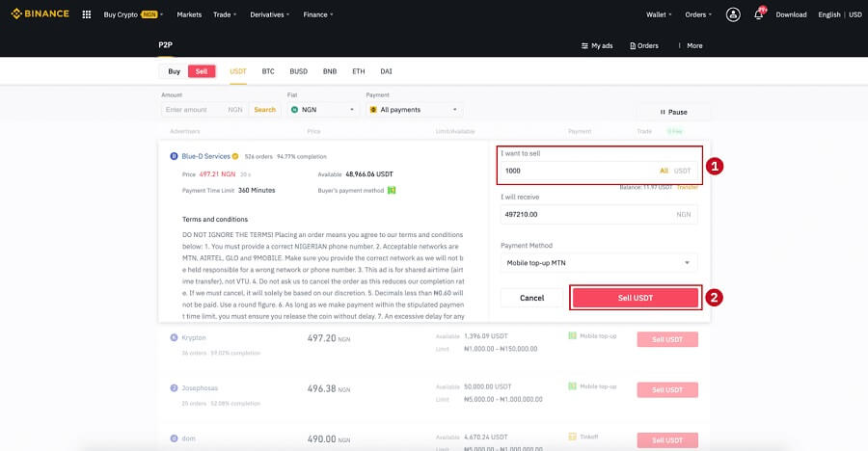Click the 360 Minutes time limit
This screenshot has width=868, height=451.
(x=257, y=191)
